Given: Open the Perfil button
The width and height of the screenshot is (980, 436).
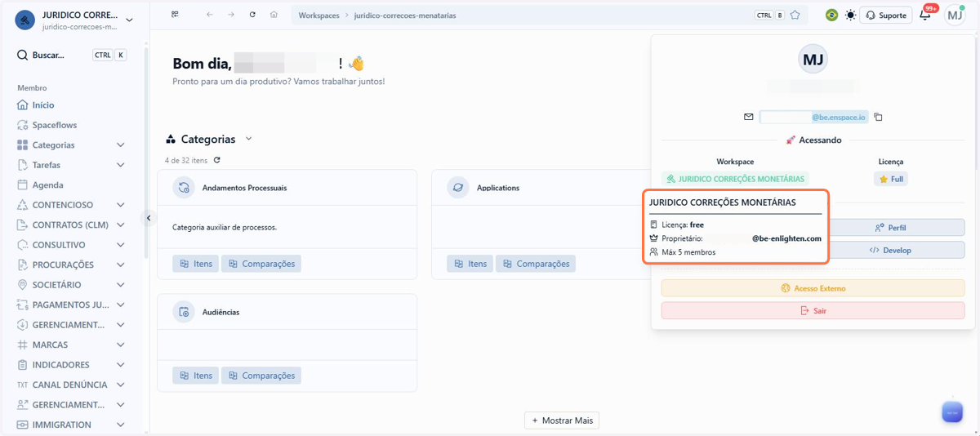Looking at the screenshot, I should pos(890,228).
